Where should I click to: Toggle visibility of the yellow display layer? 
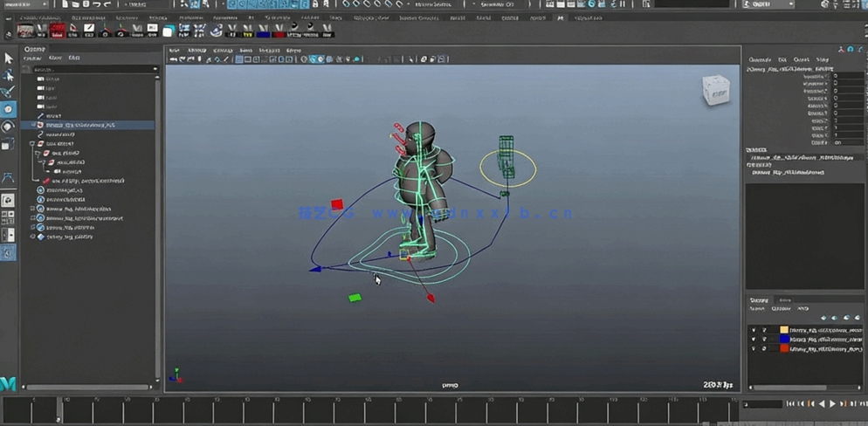pos(754,330)
